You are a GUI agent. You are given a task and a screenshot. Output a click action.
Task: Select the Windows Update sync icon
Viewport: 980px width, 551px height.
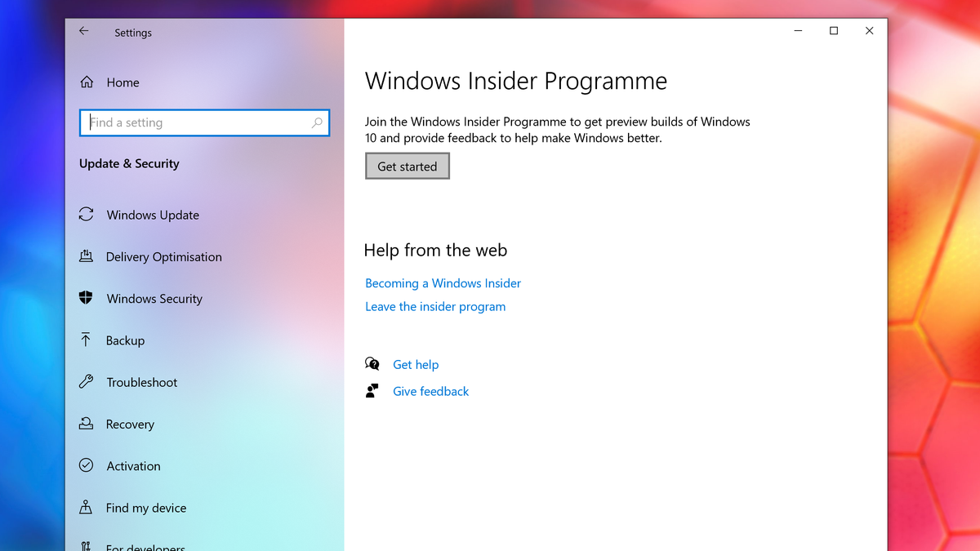(86, 215)
